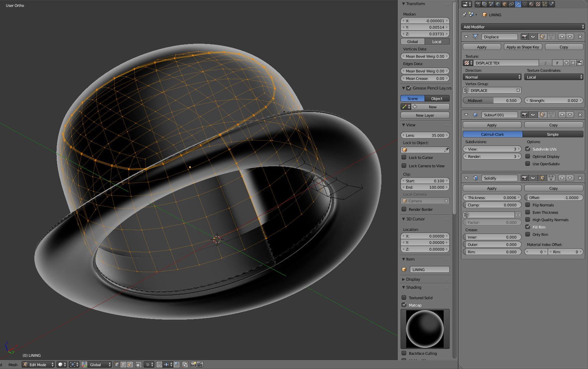Switch transform orientation to Global tab
This screenshot has height=369, width=588.
[x=412, y=42]
